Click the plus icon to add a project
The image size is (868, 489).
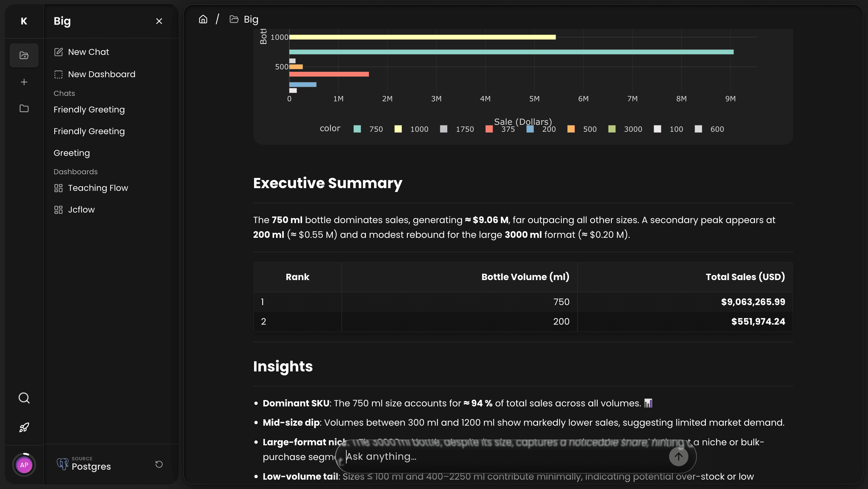click(x=24, y=82)
